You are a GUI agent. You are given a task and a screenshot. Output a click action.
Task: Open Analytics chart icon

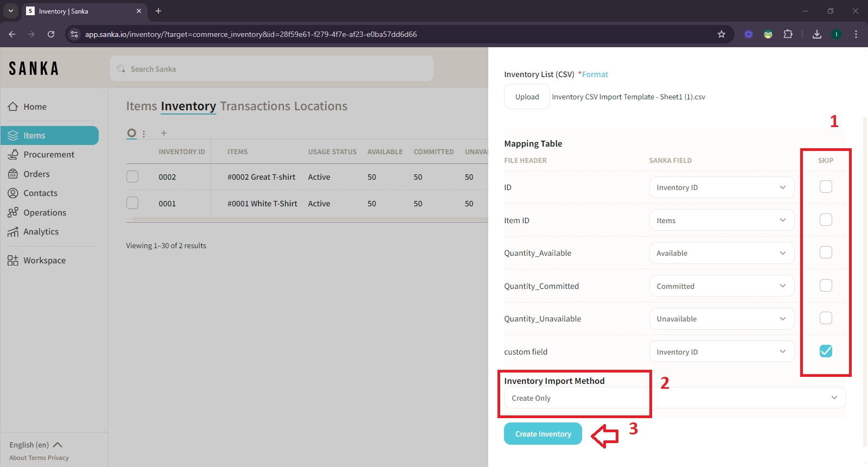pyautogui.click(x=13, y=232)
